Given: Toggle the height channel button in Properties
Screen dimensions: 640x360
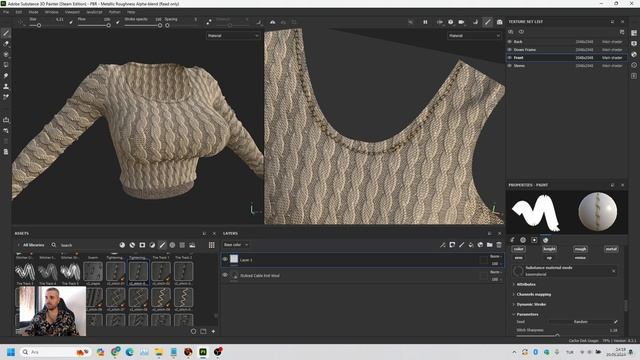Looking at the screenshot, I should tap(549, 249).
